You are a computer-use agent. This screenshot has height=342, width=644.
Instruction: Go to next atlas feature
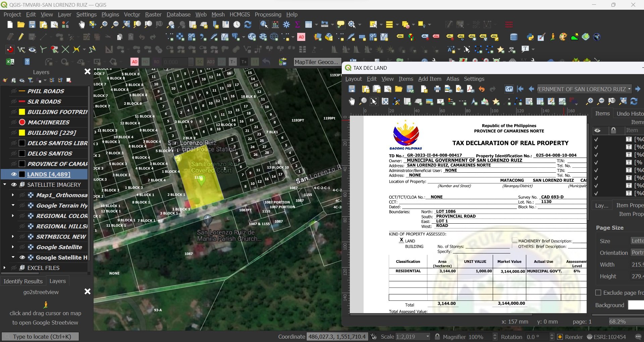click(638, 89)
